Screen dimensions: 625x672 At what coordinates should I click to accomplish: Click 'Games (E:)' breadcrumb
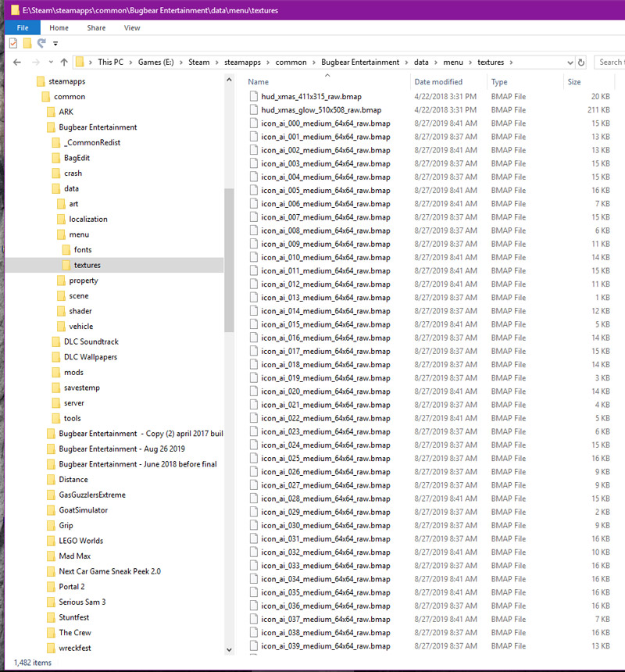click(x=156, y=63)
